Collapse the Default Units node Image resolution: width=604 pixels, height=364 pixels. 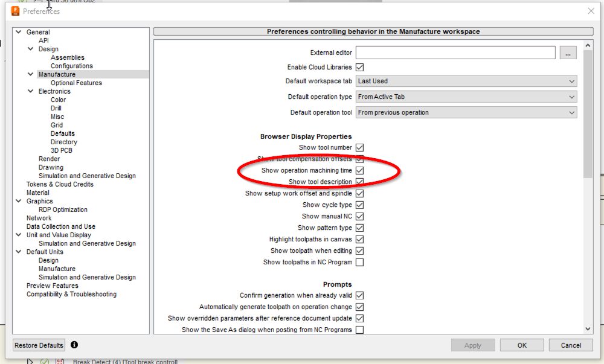click(19, 252)
